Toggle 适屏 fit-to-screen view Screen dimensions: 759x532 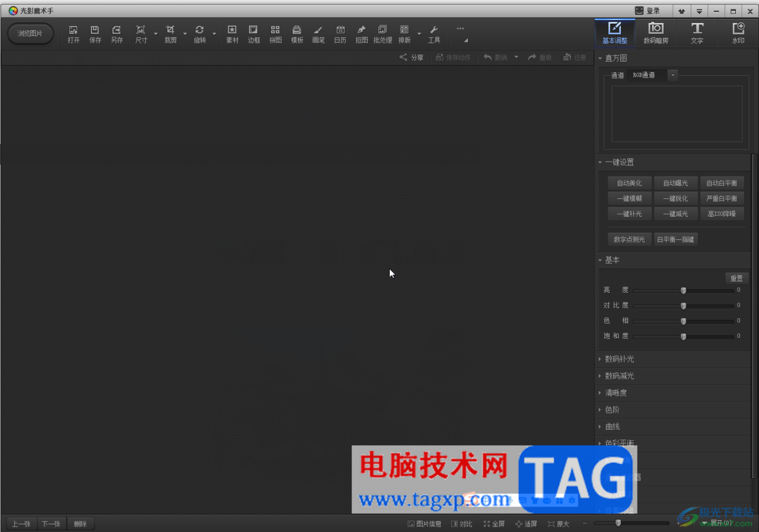click(x=526, y=524)
